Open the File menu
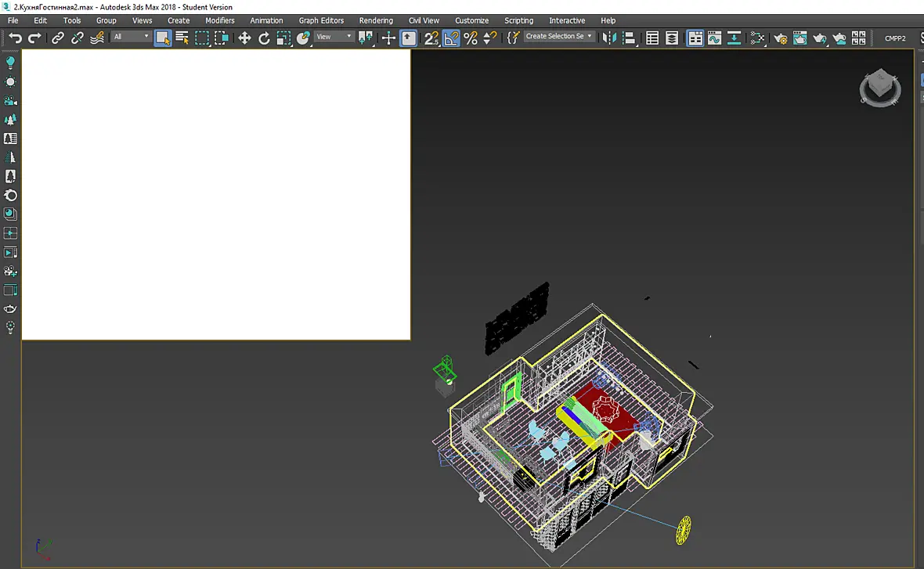This screenshot has height=569, width=924. coord(13,20)
